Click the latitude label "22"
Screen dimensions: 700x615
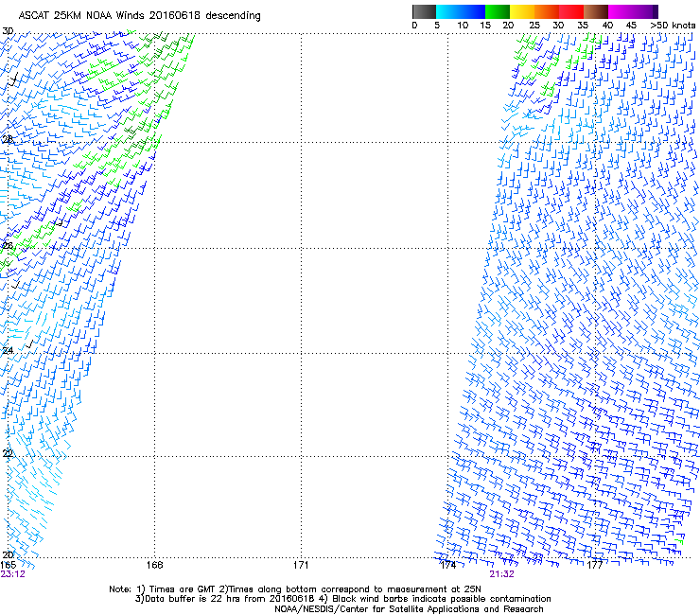(8, 453)
